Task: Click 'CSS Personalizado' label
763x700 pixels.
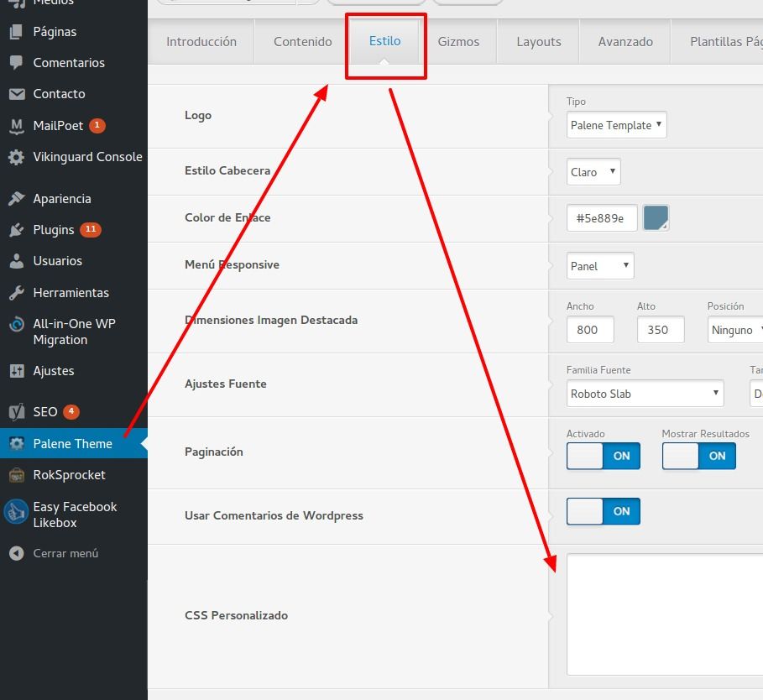Action: pyautogui.click(x=236, y=615)
